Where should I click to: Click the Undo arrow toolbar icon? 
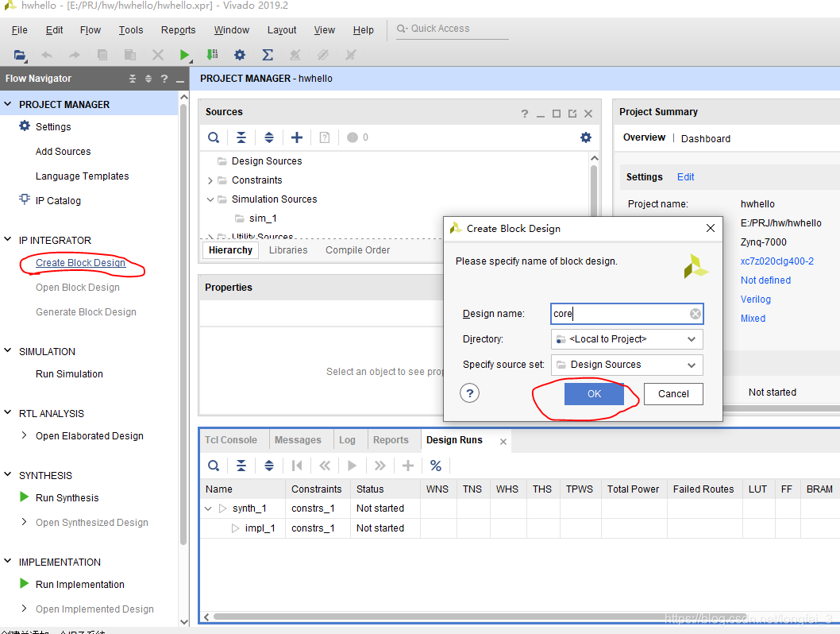point(47,55)
